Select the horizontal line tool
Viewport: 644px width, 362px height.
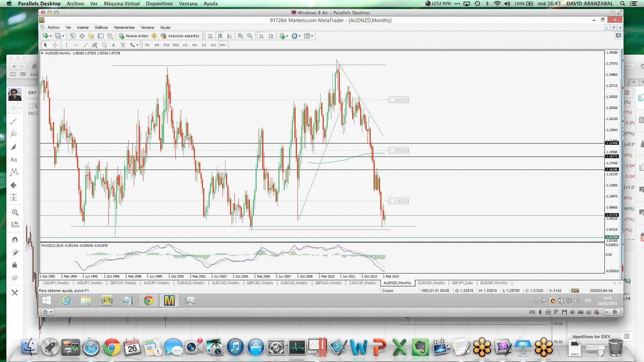[77, 45]
